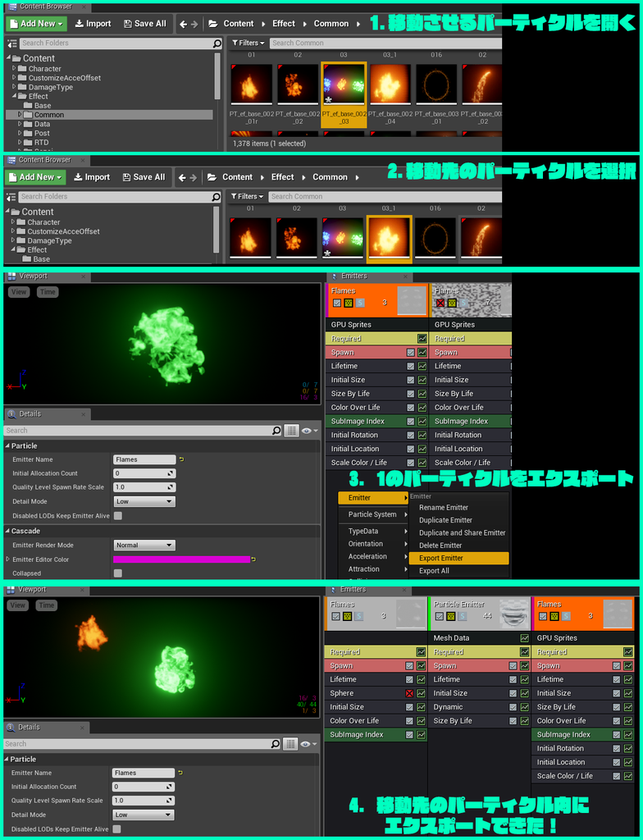
Task: Reset Emitter Name with its yellow arrow in the upper Details
Action: [x=181, y=459]
